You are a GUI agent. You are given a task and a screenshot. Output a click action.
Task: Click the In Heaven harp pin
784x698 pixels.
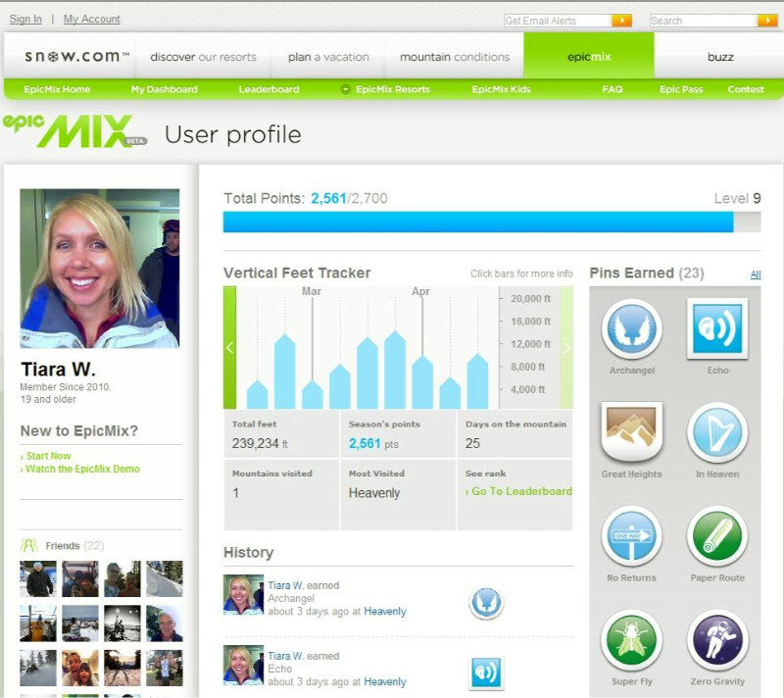click(717, 432)
